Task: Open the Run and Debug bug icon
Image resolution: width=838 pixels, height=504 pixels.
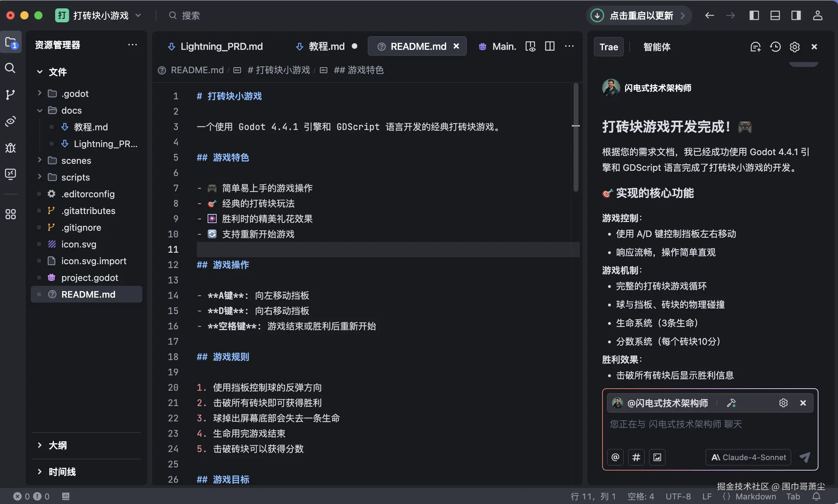Action: point(10,148)
